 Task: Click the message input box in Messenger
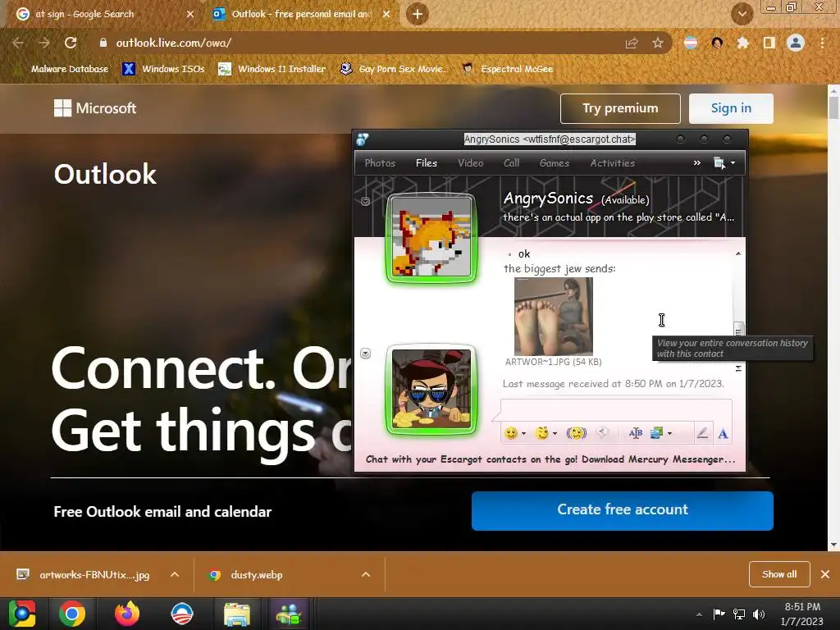click(616, 410)
